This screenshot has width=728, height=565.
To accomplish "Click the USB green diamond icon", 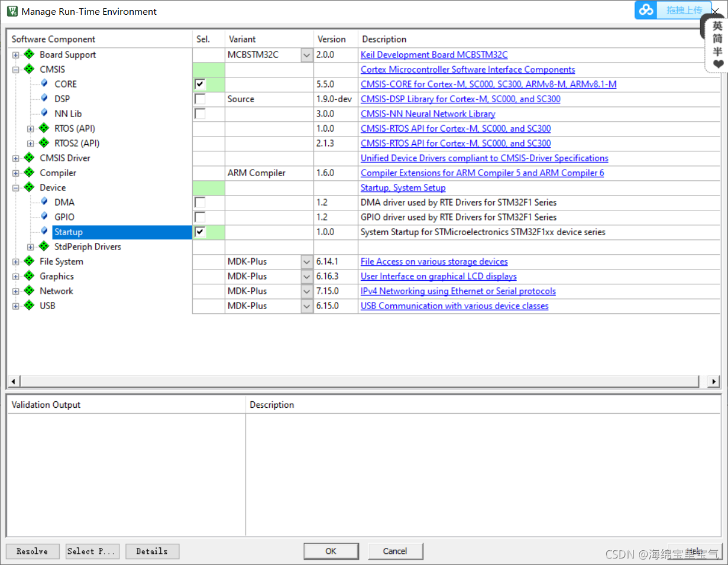I will tap(29, 306).
